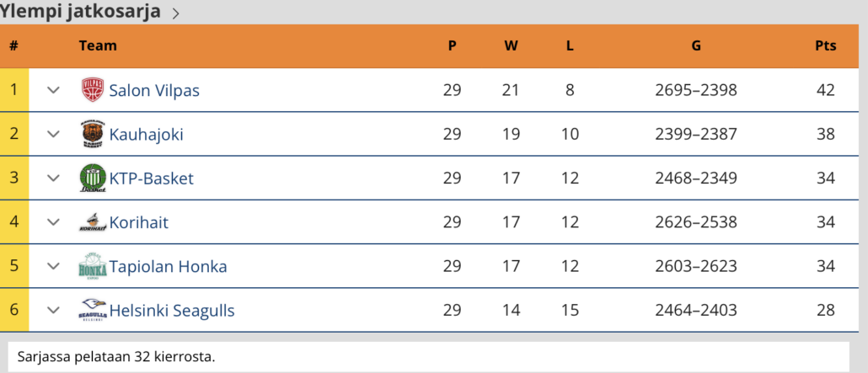Expand Tapiolan Honka row chevron
This screenshot has width=868, height=373.
[54, 266]
